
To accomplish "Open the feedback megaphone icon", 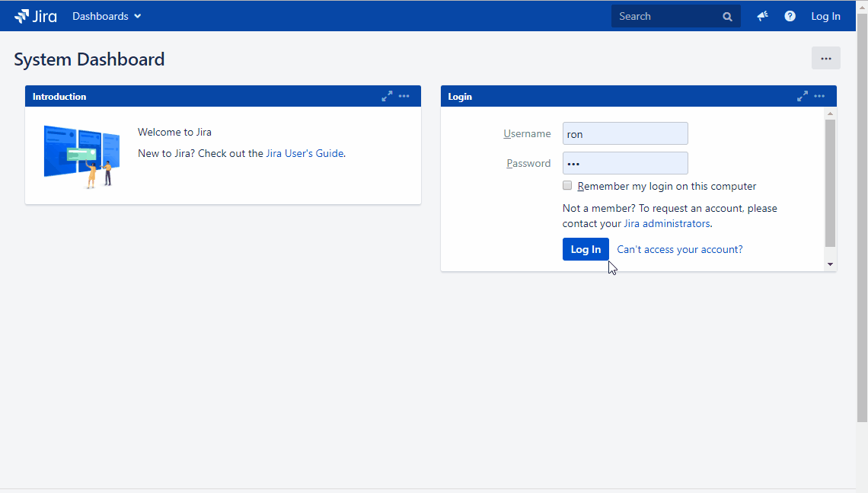I will pyautogui.click(x=761, y=15).
